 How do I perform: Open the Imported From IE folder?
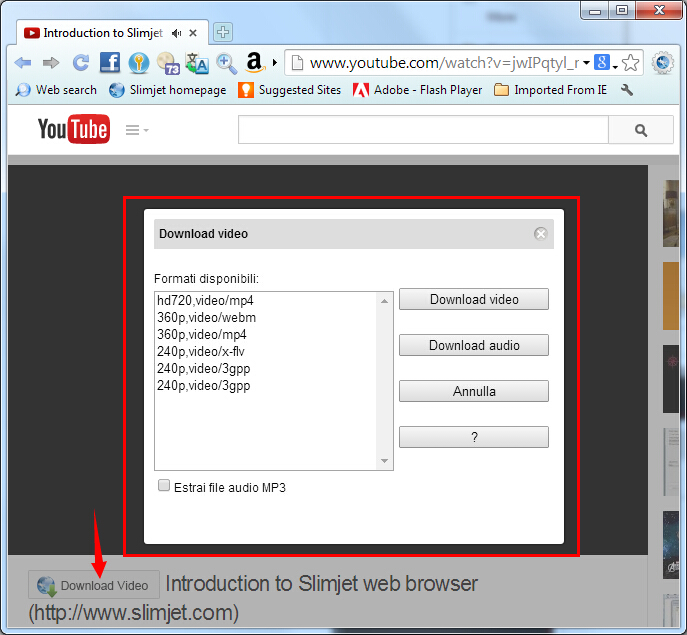click(550, 90)
